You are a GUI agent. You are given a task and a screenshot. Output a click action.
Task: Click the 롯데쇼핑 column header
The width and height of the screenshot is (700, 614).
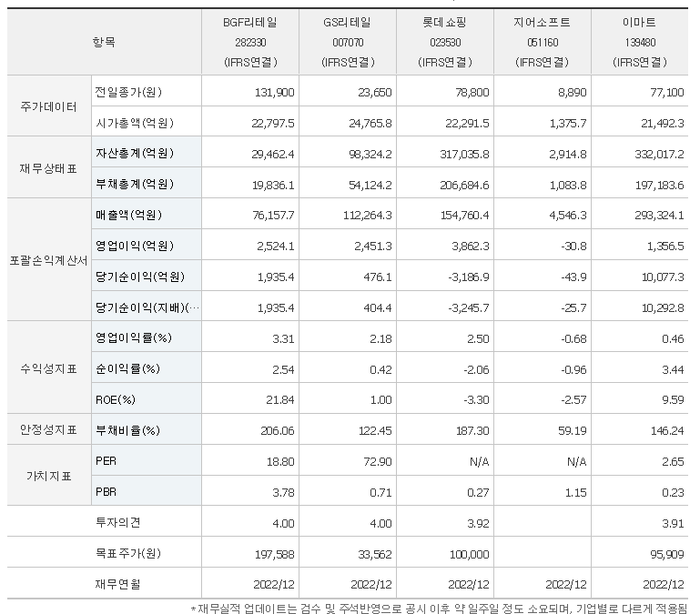[x=445, y=42]
